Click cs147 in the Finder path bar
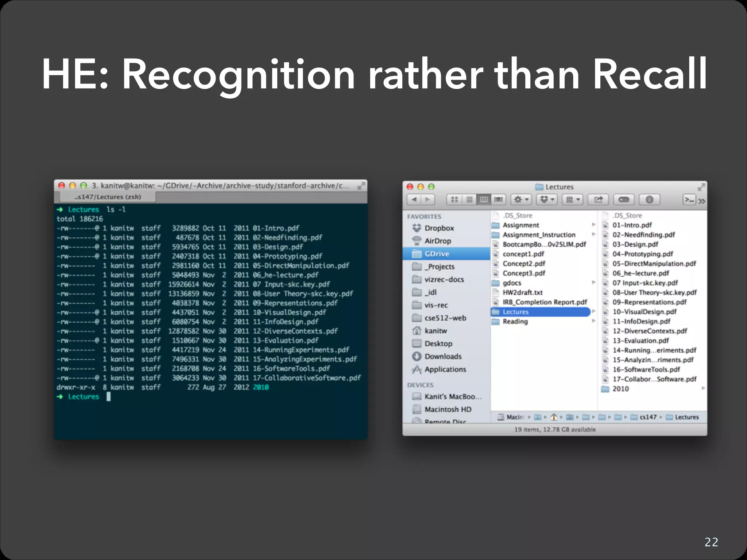Image resolution: width=747 pixels, height=560 pixels. click(647, 417)
